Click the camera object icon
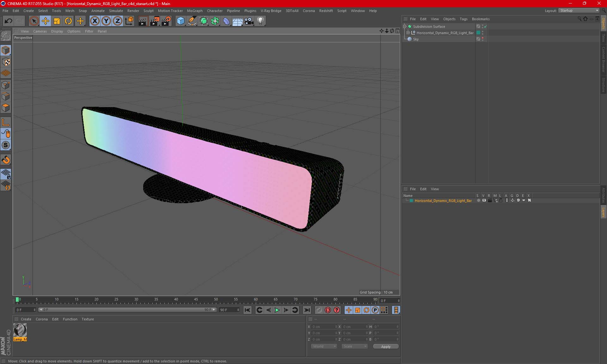Screen dimensions: 607x364 click(x=249, y=21)
